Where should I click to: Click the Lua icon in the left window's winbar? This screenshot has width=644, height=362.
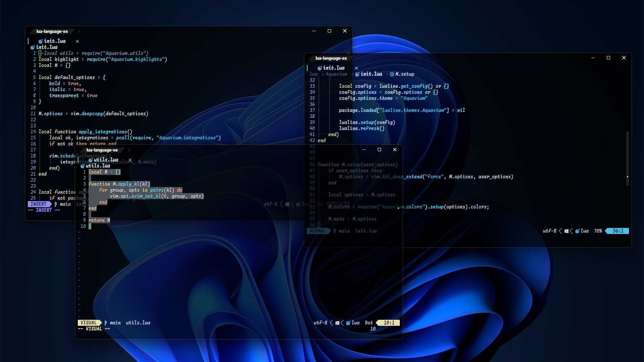33,47
